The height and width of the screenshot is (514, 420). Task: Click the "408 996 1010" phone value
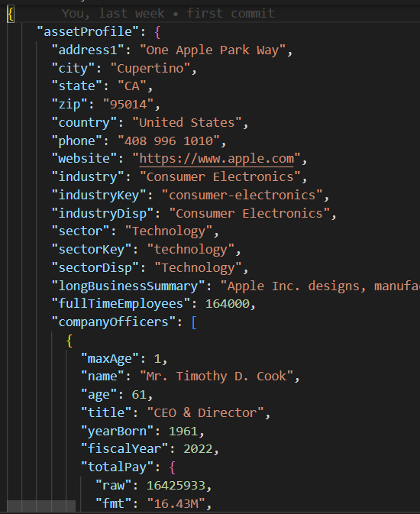[x=169, y=141]
